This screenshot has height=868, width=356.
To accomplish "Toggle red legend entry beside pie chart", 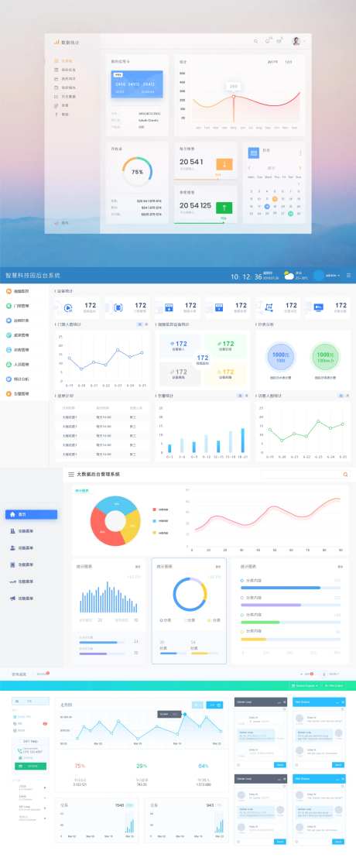I will point(160,509).
